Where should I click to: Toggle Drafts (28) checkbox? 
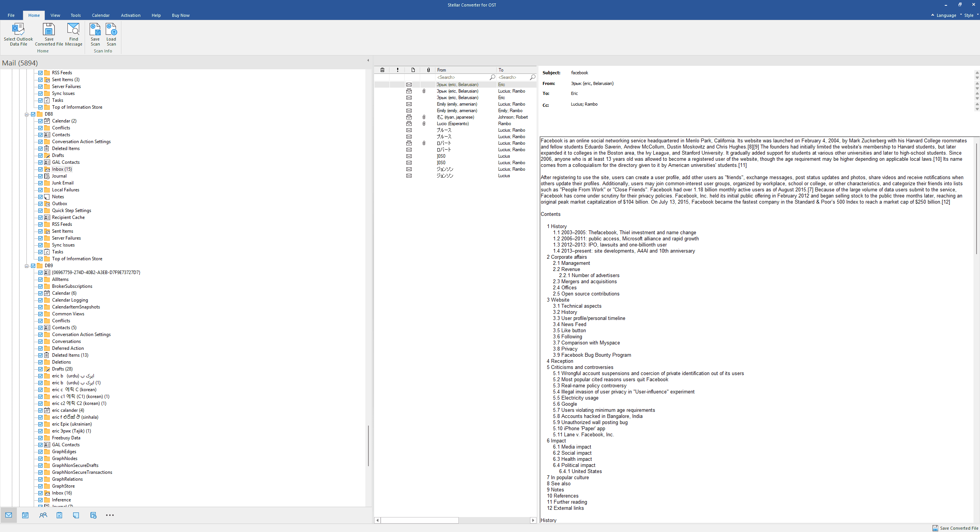(41, 369)
